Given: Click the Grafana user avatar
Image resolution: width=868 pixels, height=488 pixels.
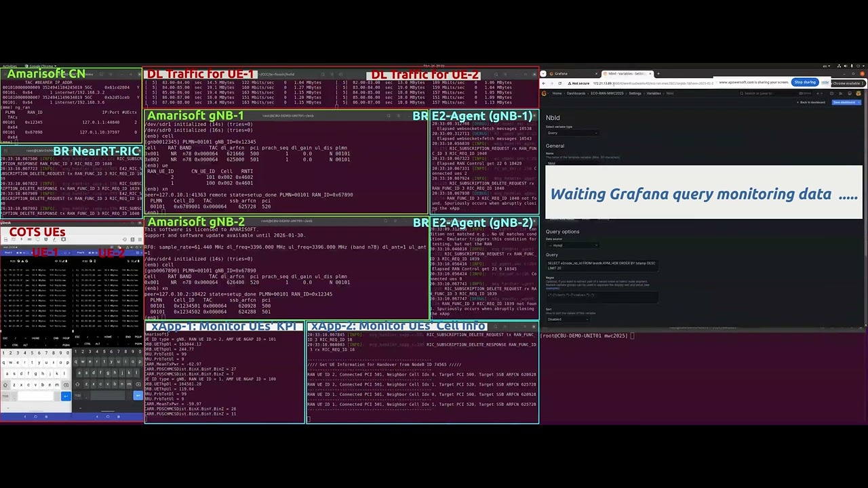Looking at the screenshot, I should pyautogui.click(x=859, y=94).
